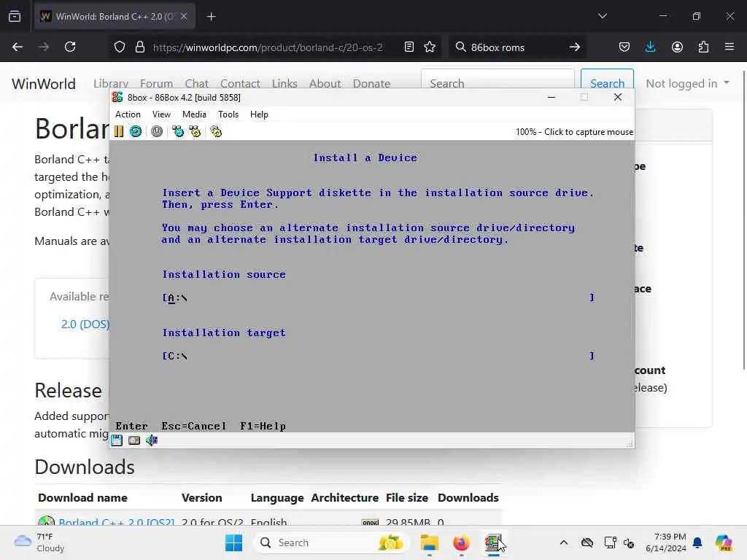This screenshot has height=560, width=747.
Task: Open the View menu in 86Box
Action: point(161,114)
